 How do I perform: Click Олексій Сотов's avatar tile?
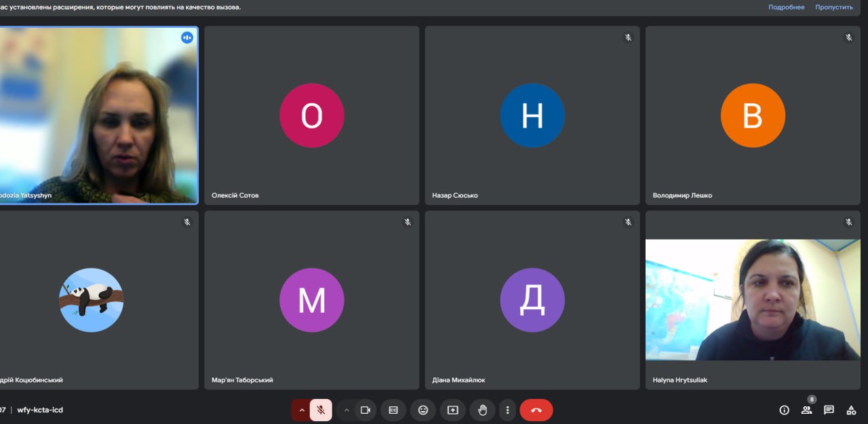point(311,115)
